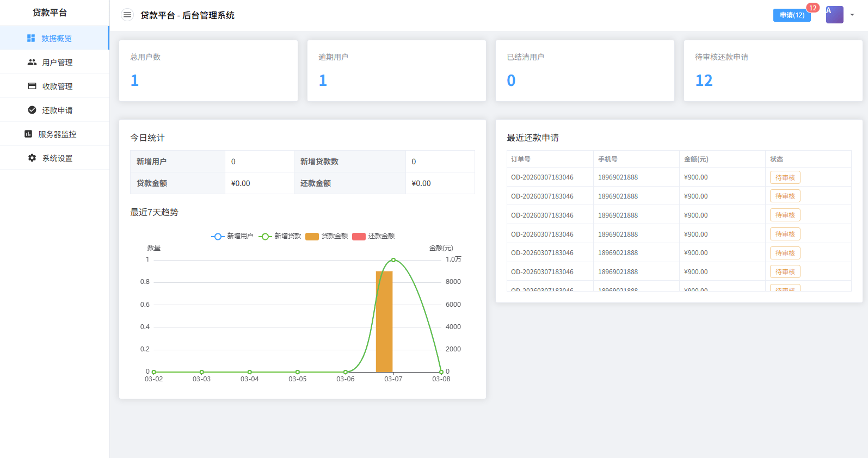The width and height of the screenshot is (868, 458).
Task: Expand the user account dropdown arrow
Action: 852,15
